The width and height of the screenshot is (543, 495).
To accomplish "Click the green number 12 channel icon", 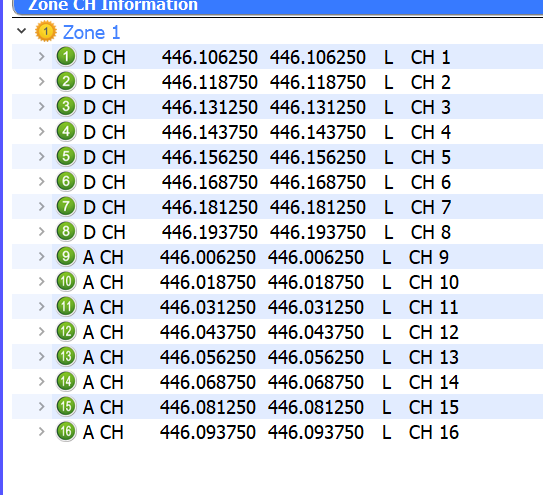I will pos(66,332).
